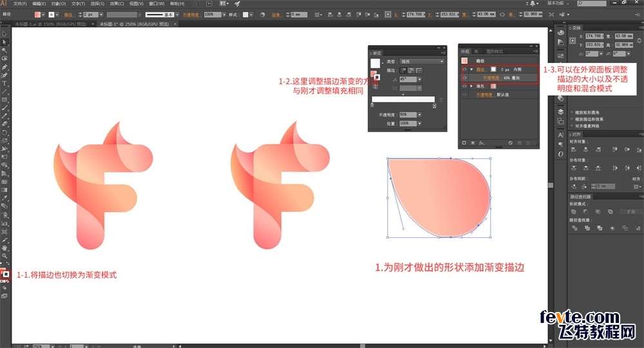Click the delete item icon in Appearance panel
This screenshot has width=644, height=348.
(528, 143)
